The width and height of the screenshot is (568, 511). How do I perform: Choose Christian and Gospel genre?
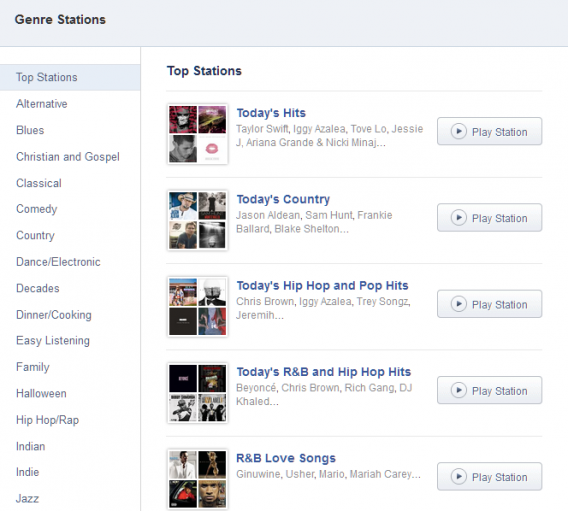[68, 157]
